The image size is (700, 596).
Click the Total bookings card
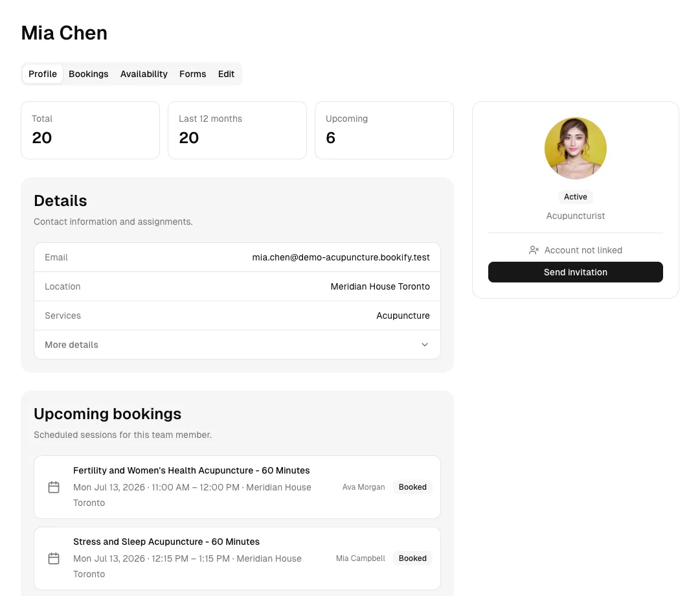[90, 130]
